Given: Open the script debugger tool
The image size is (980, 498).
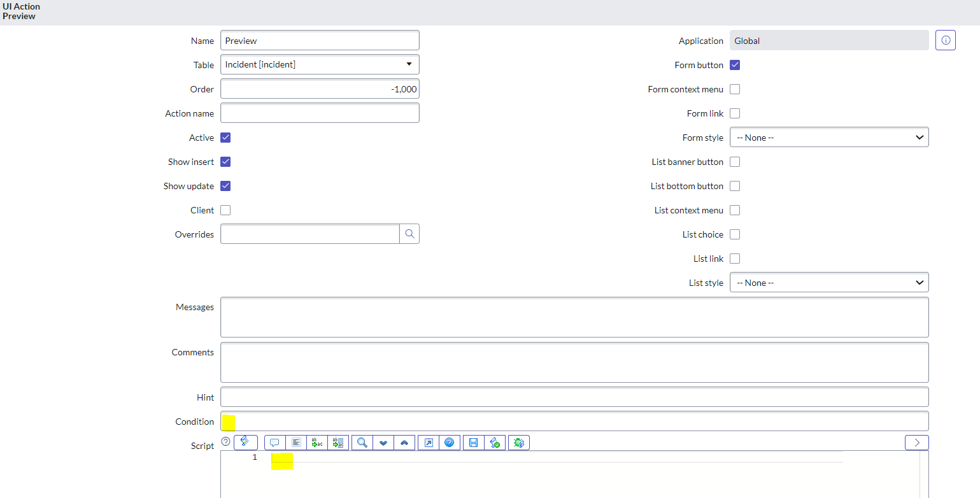Looking at the screenshot, I should [518, 442].
